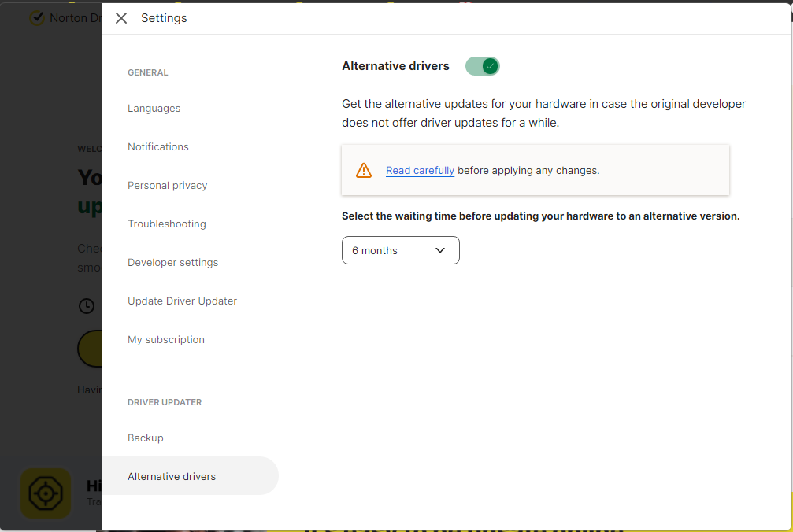Click the Settings title text
The image size is (793, 532).
click(164, 18)
